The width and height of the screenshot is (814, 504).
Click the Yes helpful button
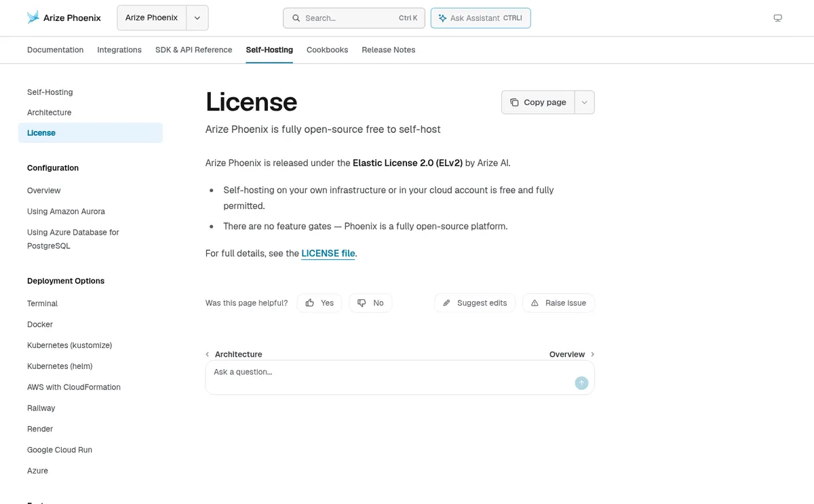(x=319, y=303)
